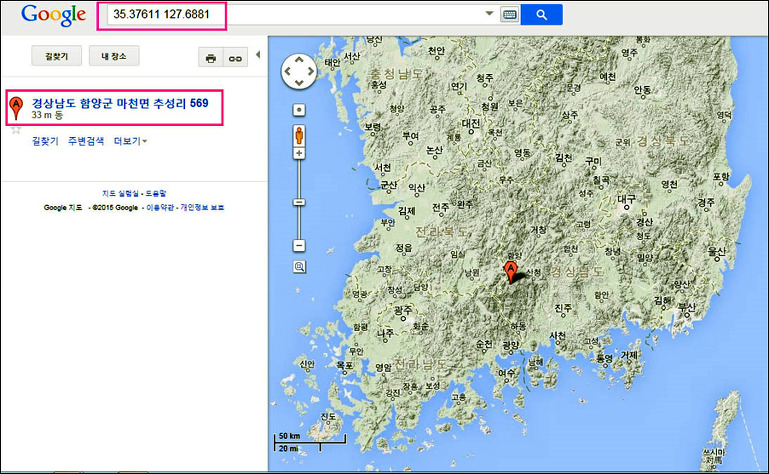Activate the drag-zoom magnifier tool
Viewport: 769px width, 474px height.
(299, 267)
